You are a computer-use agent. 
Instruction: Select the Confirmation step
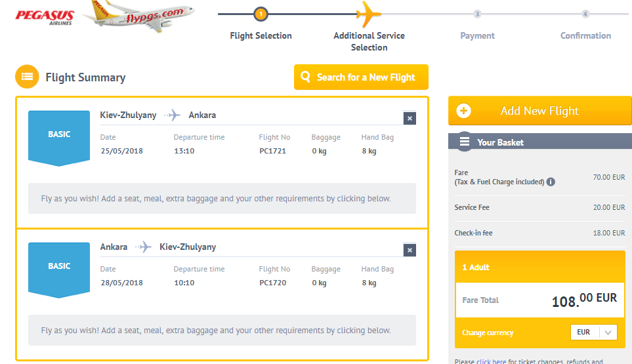585,35
